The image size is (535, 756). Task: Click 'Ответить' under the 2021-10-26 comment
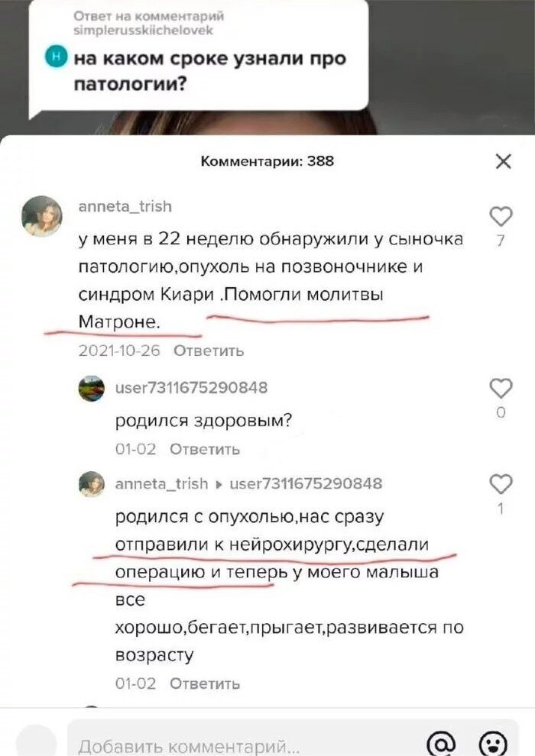click(209, 351)
